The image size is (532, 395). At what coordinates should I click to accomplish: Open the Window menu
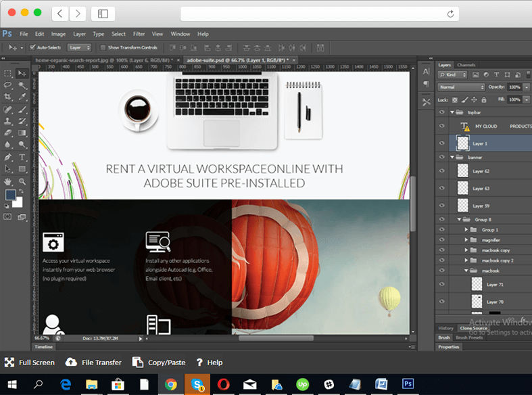coord(180,34)
